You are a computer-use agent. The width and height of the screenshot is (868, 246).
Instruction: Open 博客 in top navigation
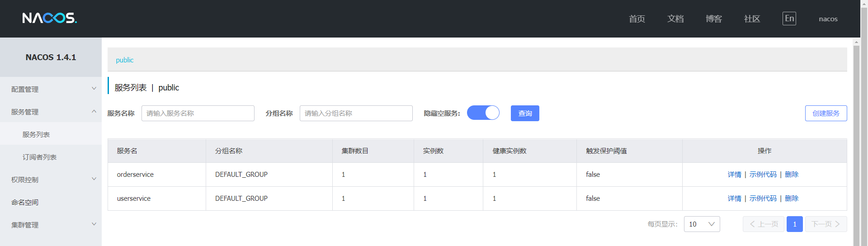point(714,19)
